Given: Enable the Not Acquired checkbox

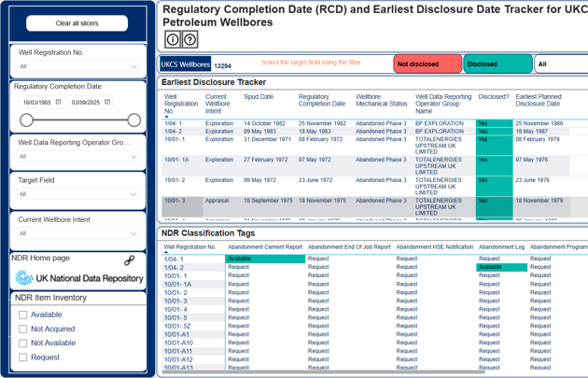Looking at the screenshot, I should [x=23, y=329].
